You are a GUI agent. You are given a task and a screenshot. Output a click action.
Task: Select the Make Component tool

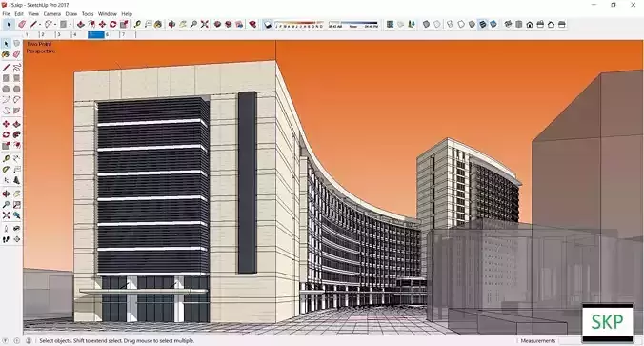(x=16, y=44)
